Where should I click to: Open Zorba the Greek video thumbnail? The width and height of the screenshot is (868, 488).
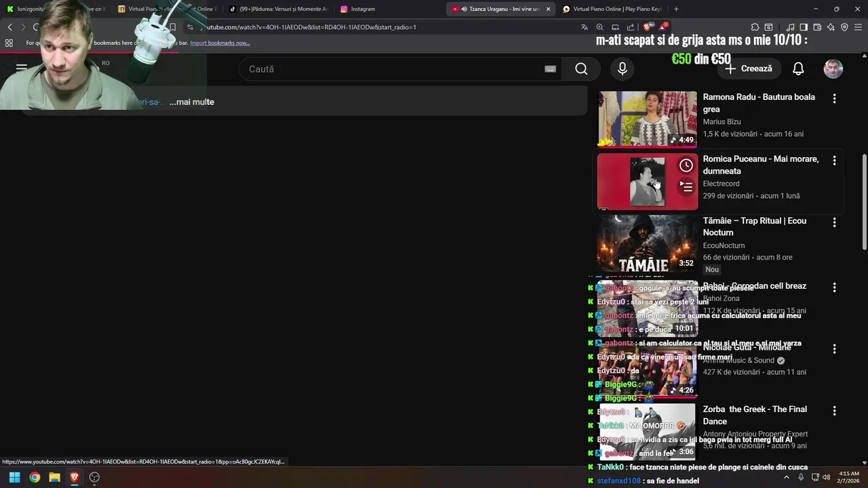click(647, 432)
